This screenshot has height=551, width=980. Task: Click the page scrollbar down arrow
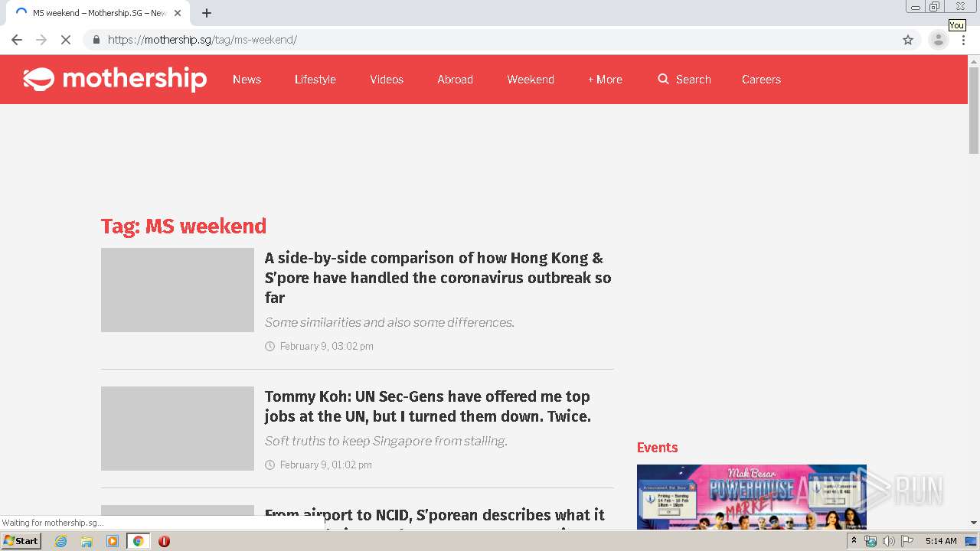click(x=974, y=523)
